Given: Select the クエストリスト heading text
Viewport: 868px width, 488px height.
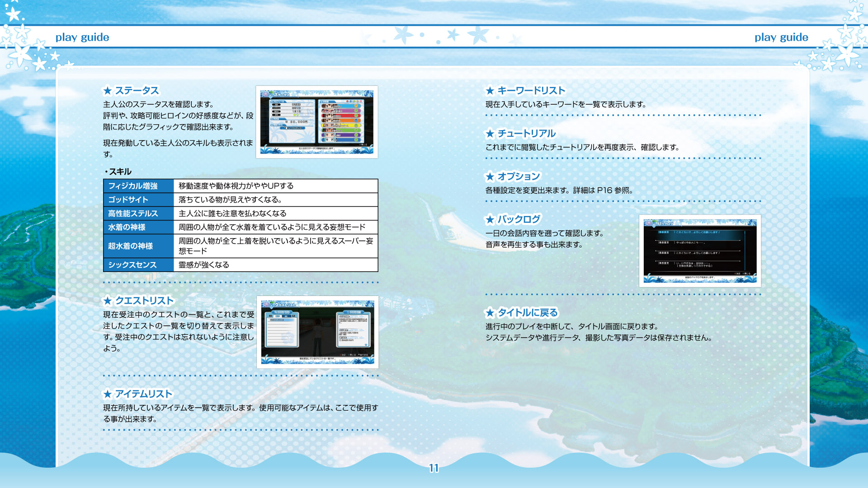Looking at the screenshot, I should 145,301.
